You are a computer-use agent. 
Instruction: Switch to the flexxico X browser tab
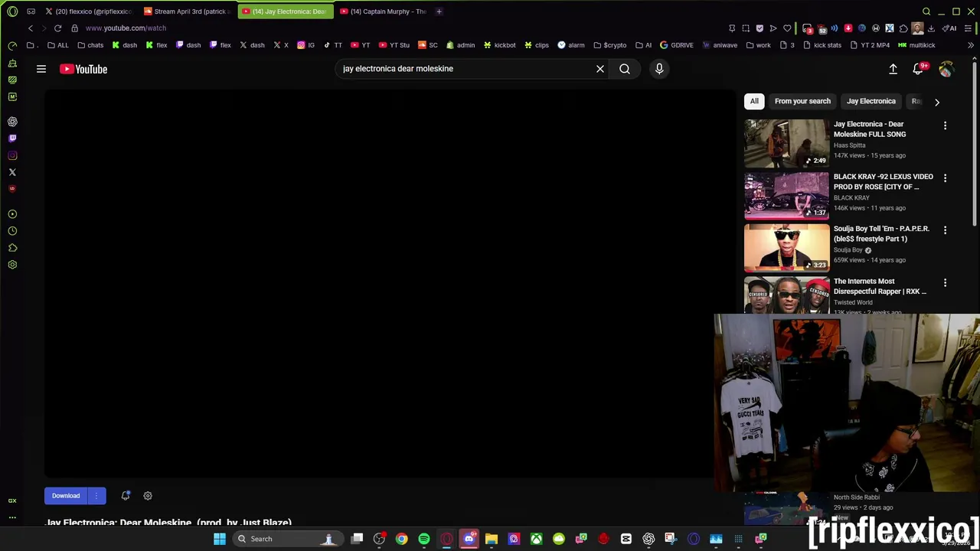90,11
